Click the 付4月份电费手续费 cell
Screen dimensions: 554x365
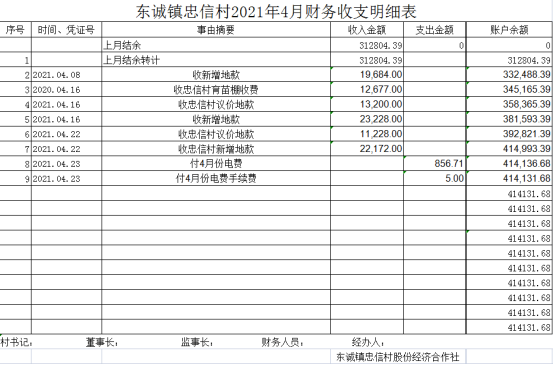(x=216, y=179)
